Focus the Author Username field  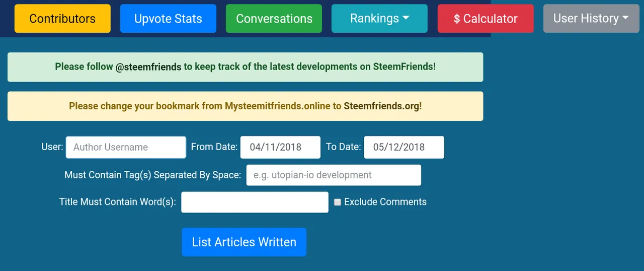click(x=126, y=147)
